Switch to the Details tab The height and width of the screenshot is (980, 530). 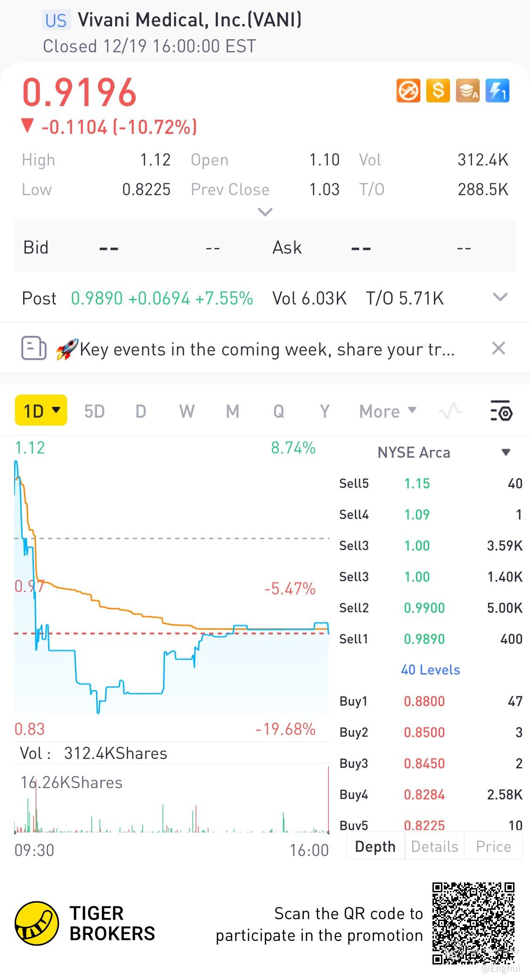point(434,847)
